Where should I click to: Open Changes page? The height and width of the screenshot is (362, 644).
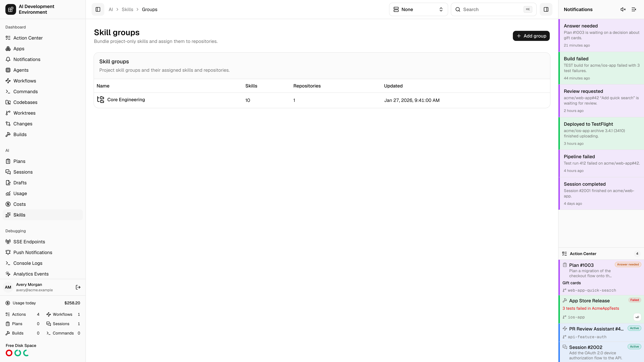point(43,124)
